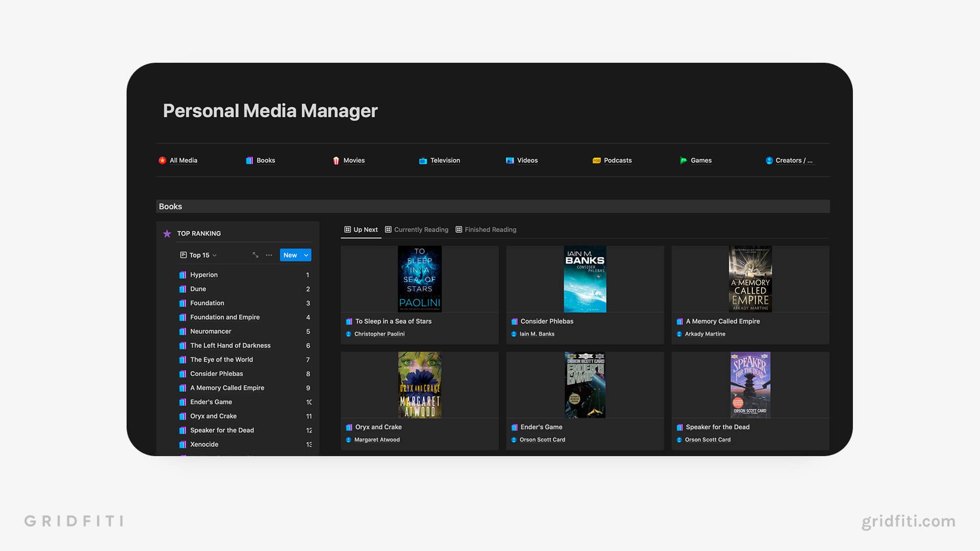The image size is (980, 551).
Task: Open the Consider Phlebas cover thumbnail
Action: (585, 279)
